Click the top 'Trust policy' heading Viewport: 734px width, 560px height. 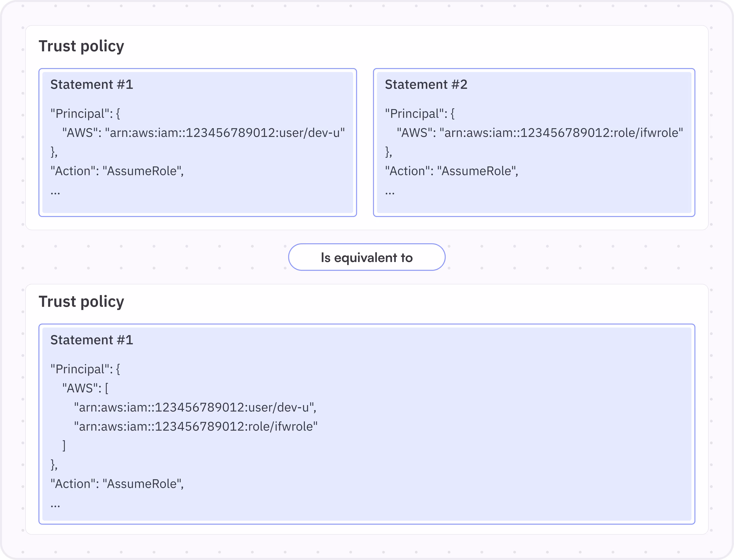pyautogui.click(x=81, y=46)
